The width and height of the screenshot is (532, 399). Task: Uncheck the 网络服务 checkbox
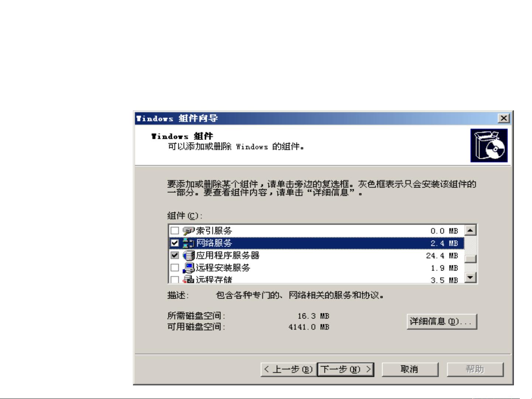tap(174, 243)
